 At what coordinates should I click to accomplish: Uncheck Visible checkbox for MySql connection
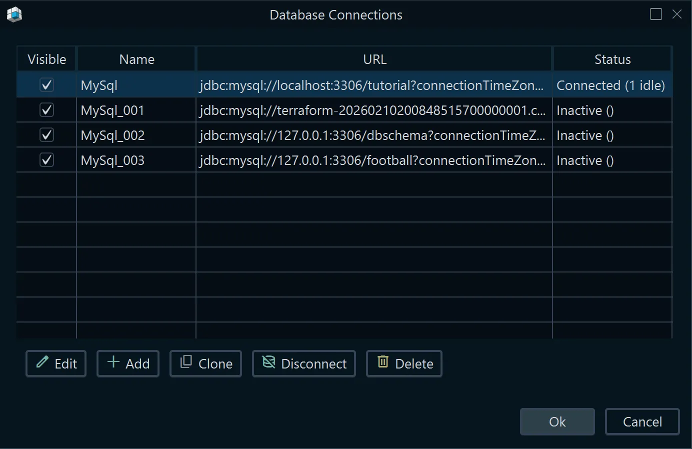coord(47,85)
